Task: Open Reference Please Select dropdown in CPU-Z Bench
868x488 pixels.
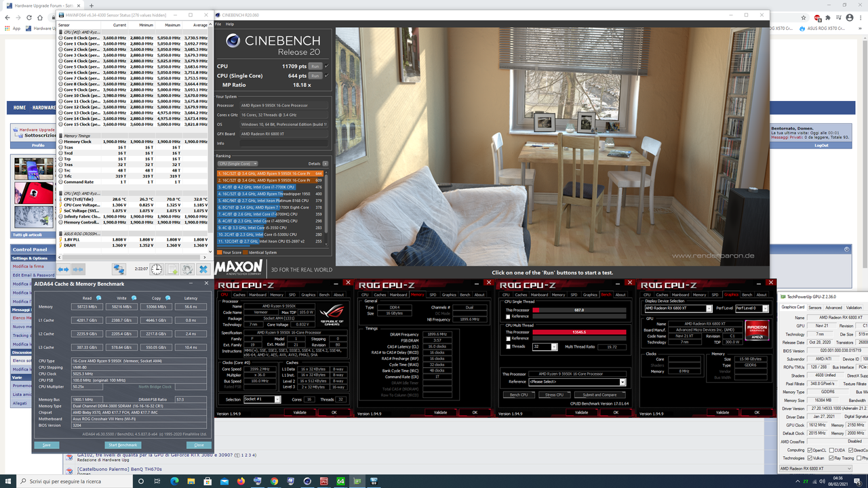Action: pyautogui.click(x=578, y=382)
